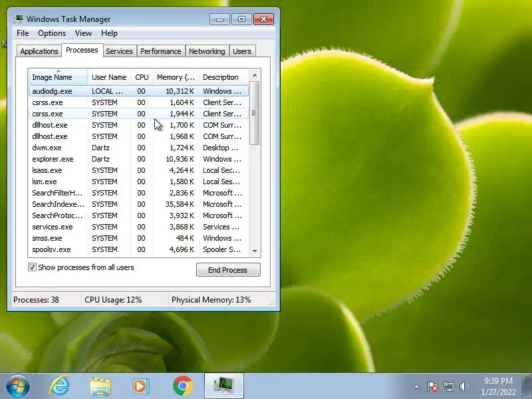Select the smss.exe process
The height and width of the screenshot is (399, 532).
tap(139, 238)
